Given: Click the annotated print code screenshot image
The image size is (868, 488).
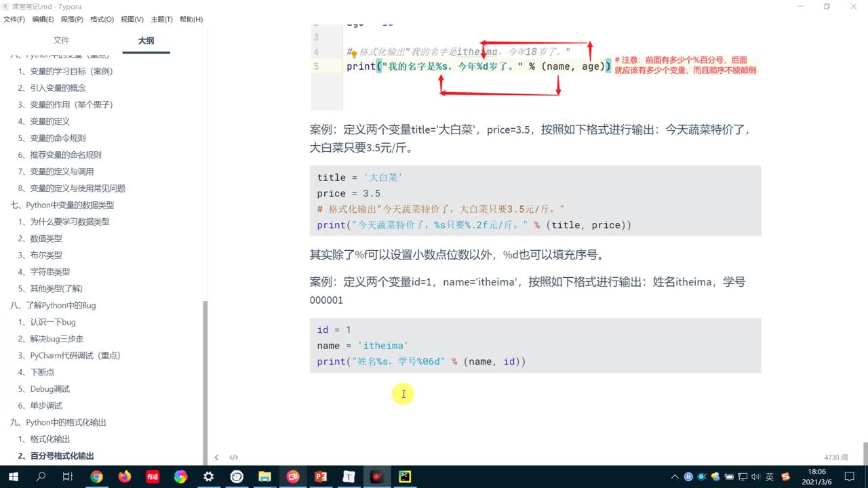Looking at the screenshot, I should (x=535, y=66).
